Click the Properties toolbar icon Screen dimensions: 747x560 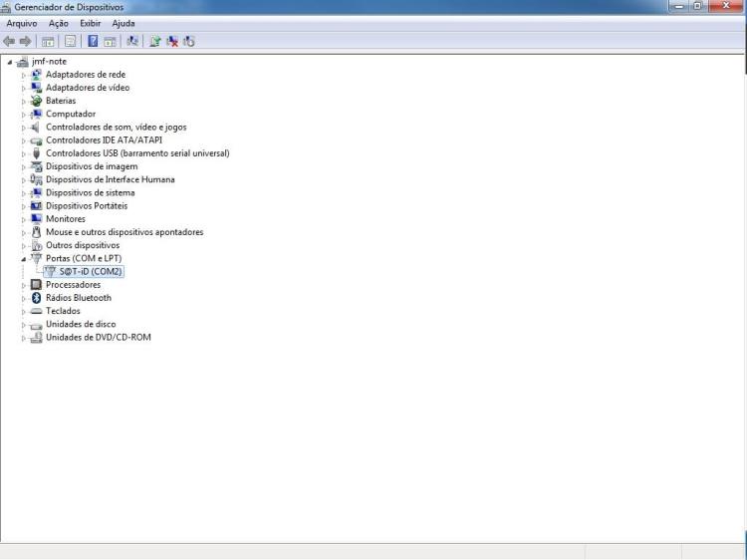click(70, 42)
